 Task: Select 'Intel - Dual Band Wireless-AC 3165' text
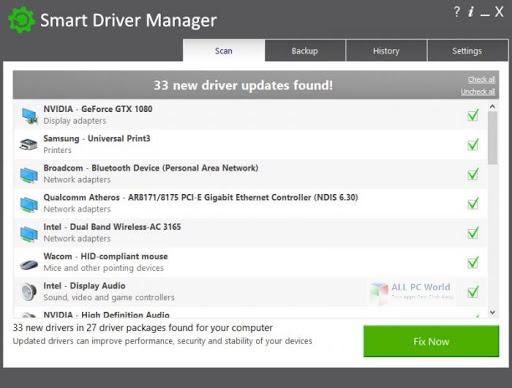point(112,227)
